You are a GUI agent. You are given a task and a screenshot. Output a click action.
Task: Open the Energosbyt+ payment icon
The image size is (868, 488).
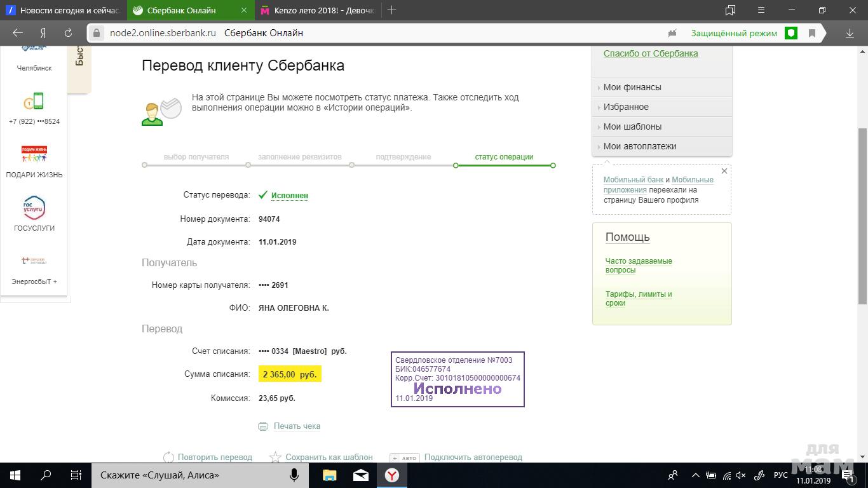(34, 261)
